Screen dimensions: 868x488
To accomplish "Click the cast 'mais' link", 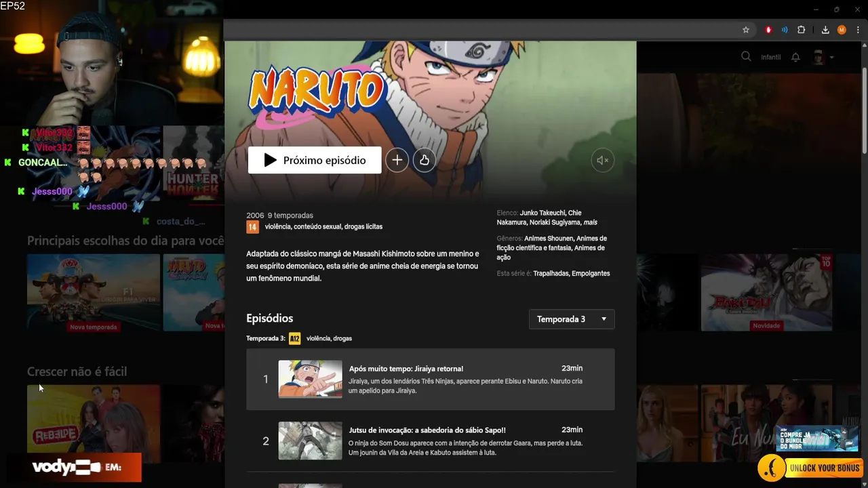I will [591, 222].
